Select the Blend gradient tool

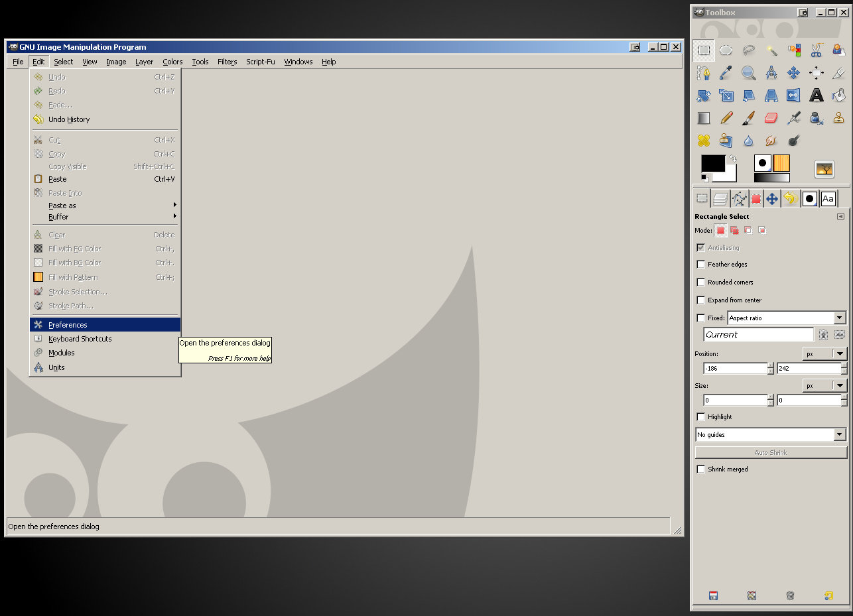pyautogui.click(x=704, y=118)
